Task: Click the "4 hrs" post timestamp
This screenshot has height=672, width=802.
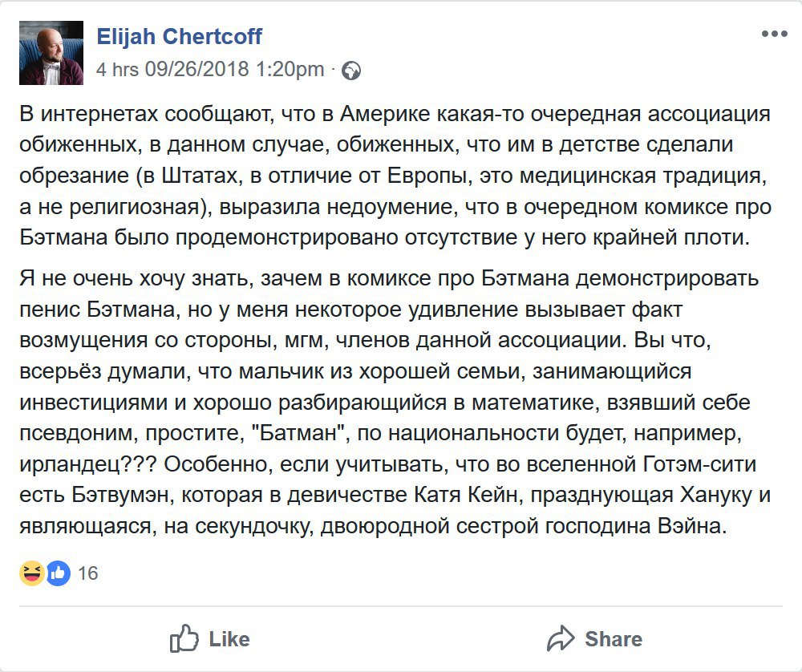Action: point(118,70)
